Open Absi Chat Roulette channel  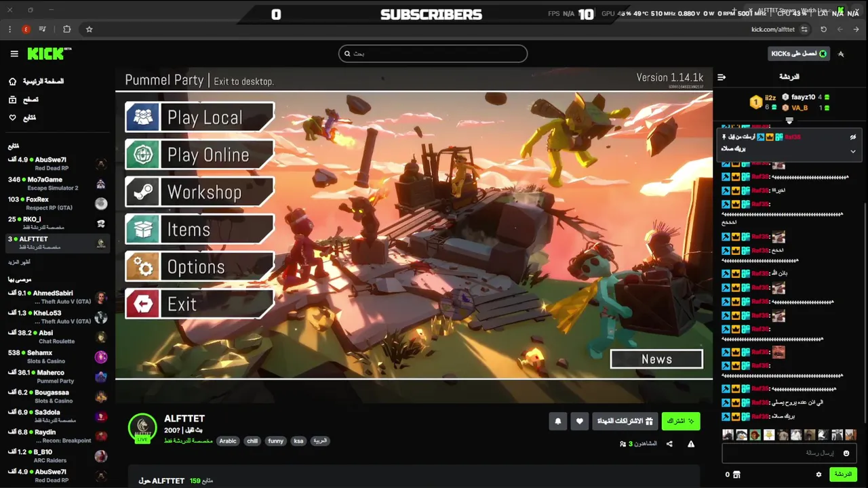coord(58,337)
